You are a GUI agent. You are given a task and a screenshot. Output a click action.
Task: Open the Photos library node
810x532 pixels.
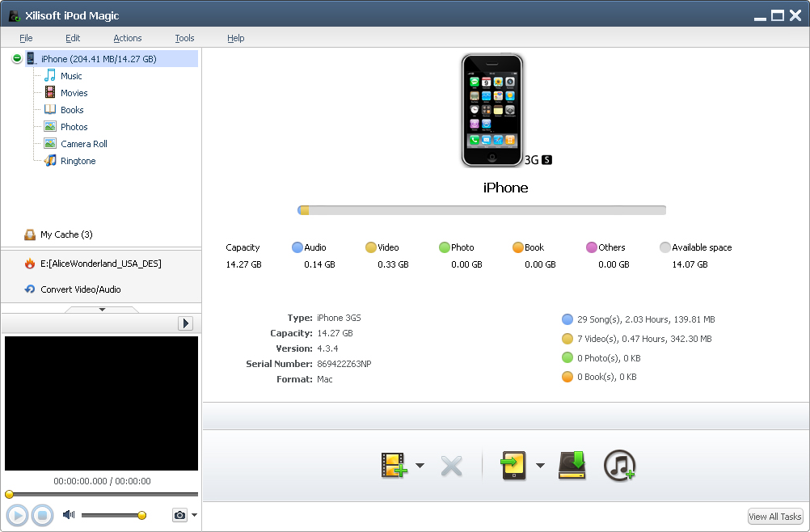pos(74,127)
